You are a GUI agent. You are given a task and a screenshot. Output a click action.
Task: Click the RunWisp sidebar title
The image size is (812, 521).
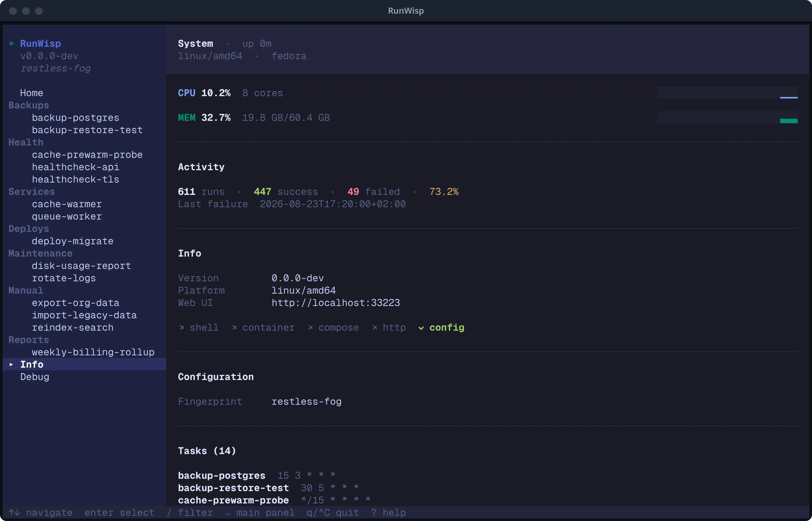coord(40,44)
